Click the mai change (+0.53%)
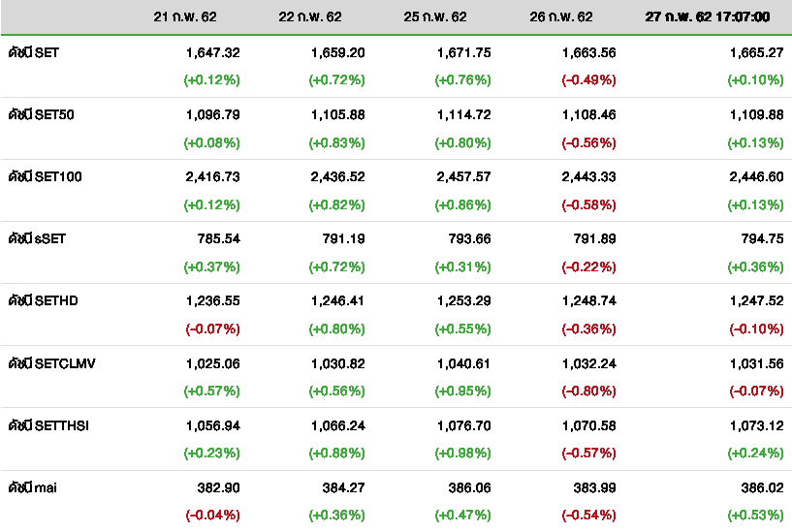Screen dimensions: 792x532 (755, 515)
